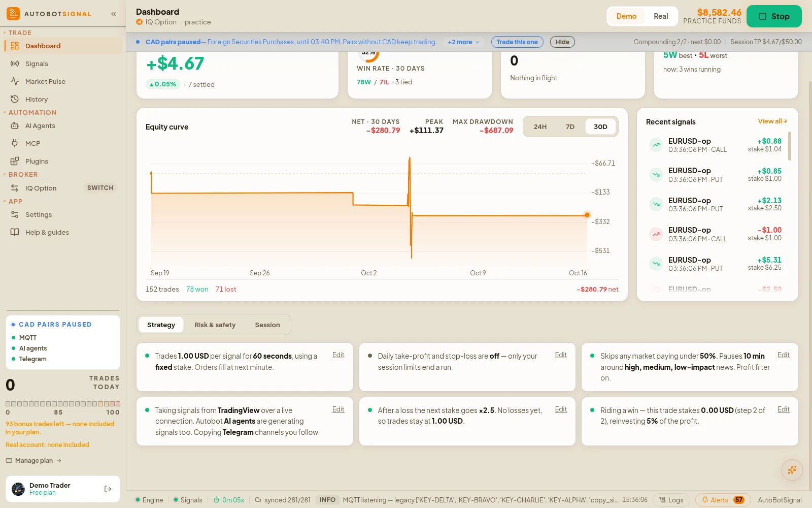Select the 7D equity curve range
The image size is (812, 508).
click(570, 126)
